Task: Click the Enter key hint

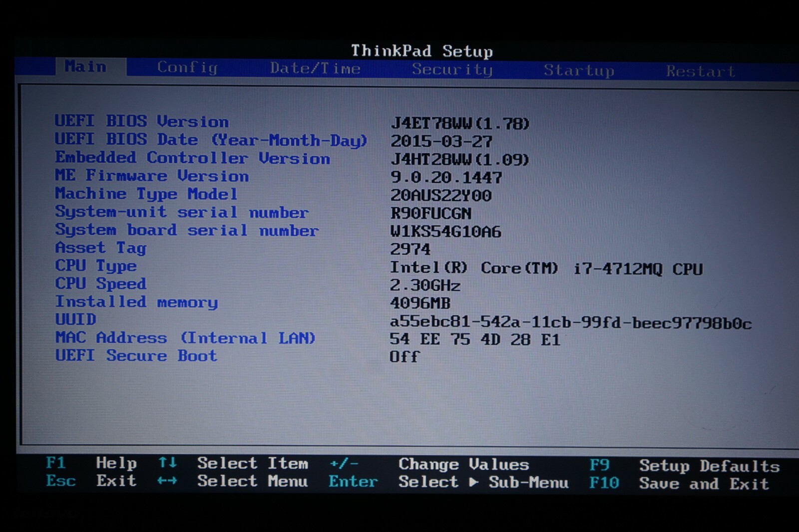Action: [x=353, y=482]
